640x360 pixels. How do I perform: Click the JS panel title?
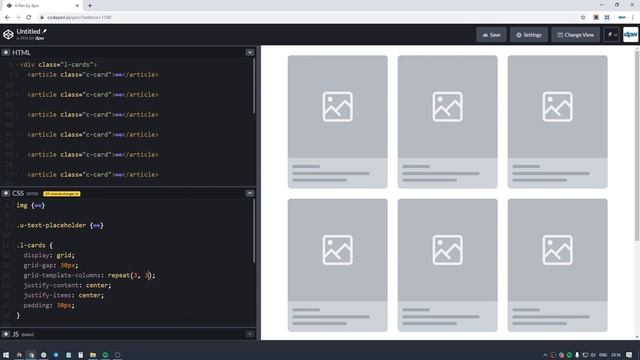[x=16, y=334]
